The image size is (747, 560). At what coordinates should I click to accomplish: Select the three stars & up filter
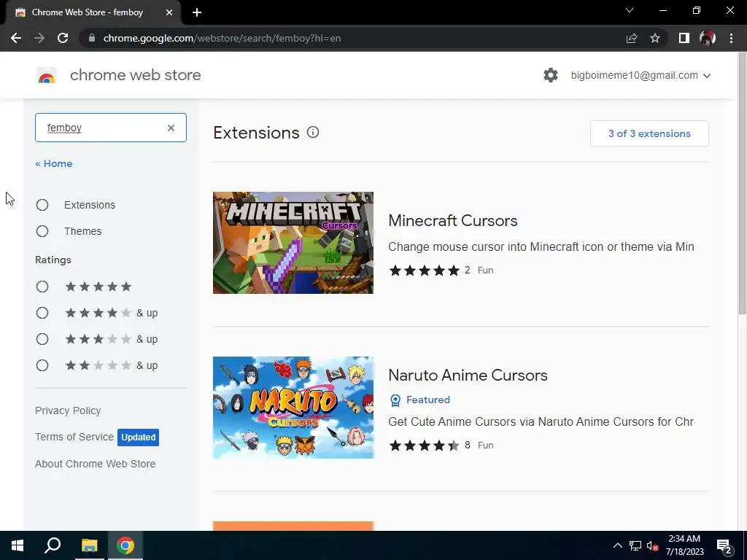tap(42, 339)
